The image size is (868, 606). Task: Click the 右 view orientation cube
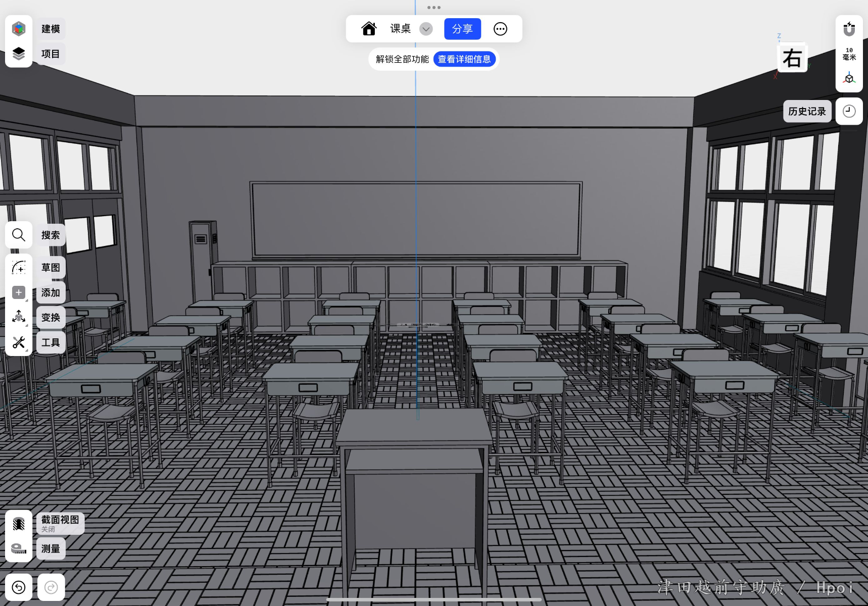tap(792, 58)
